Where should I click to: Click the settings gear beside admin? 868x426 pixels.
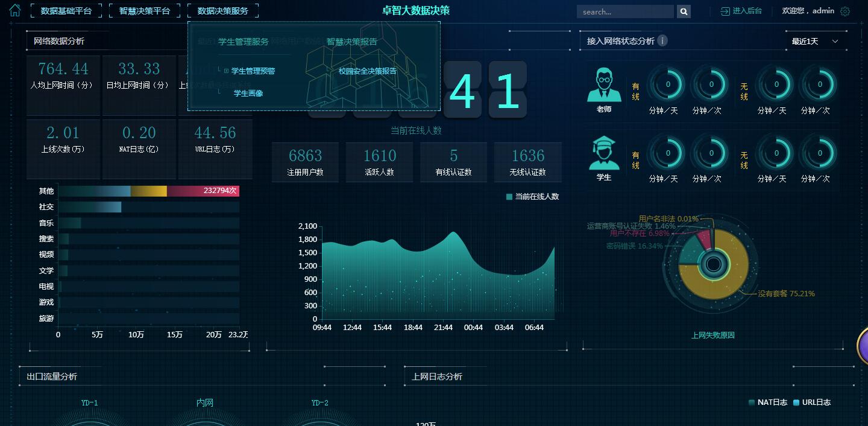[x=845, y=11]
